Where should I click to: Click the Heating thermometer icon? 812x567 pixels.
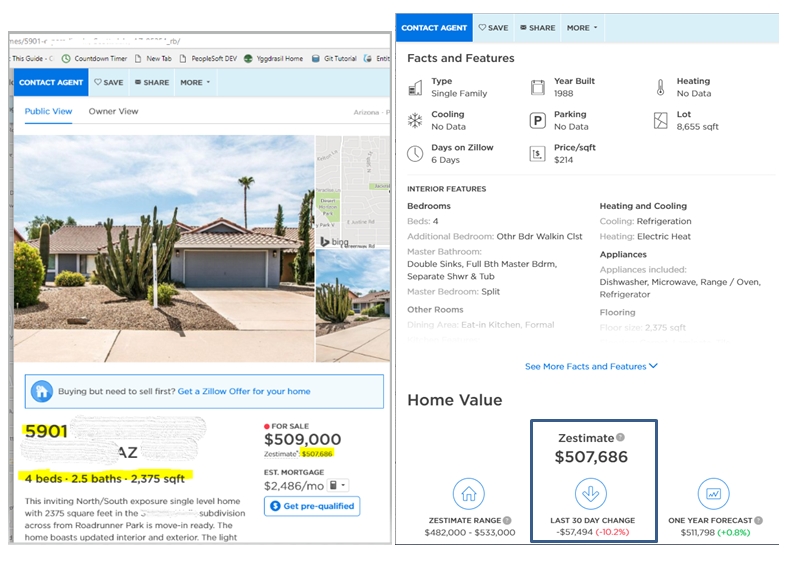660,88
